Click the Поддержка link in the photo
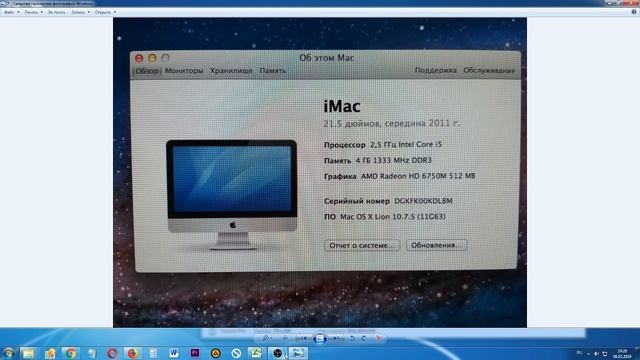 436,70
